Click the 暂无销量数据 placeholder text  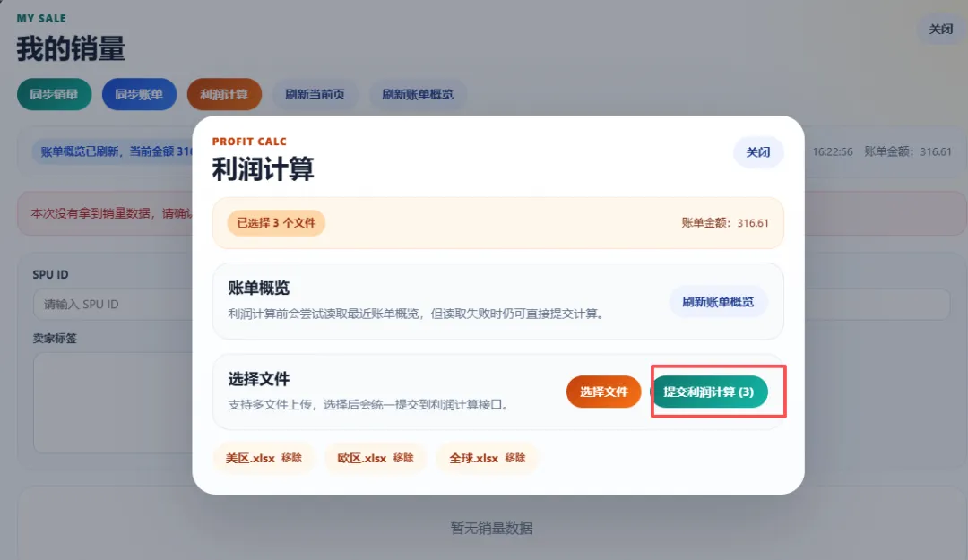pos(491,528)
